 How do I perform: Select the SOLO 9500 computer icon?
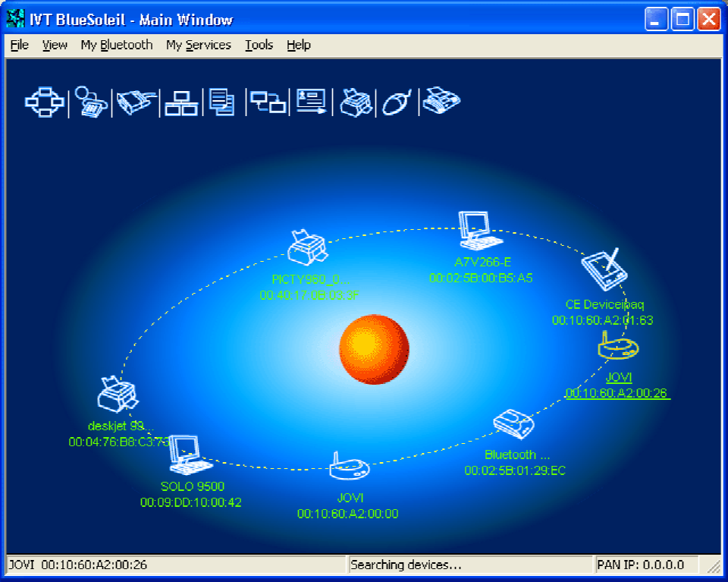pos(190,455)
